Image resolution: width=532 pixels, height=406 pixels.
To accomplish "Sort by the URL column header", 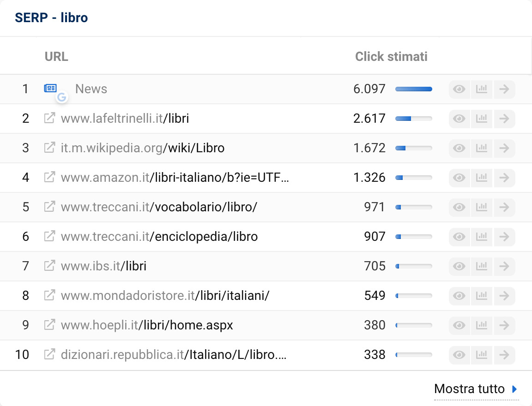I will click(x=56, y=56).
